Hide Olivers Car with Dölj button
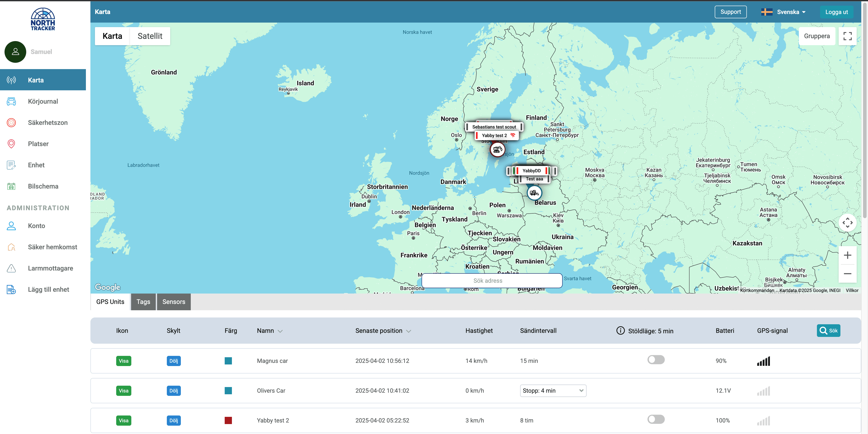 pyautogui.click(x=174, y=391)
